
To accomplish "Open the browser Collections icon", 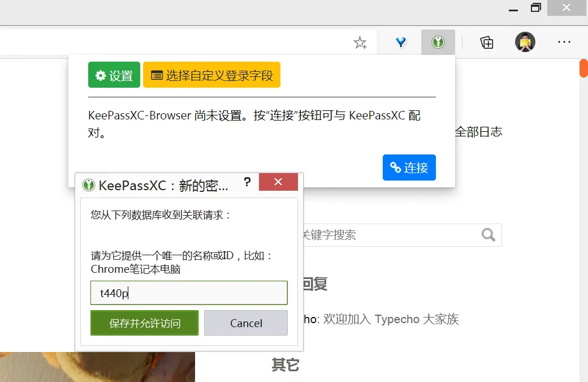I will pos(487,42).
